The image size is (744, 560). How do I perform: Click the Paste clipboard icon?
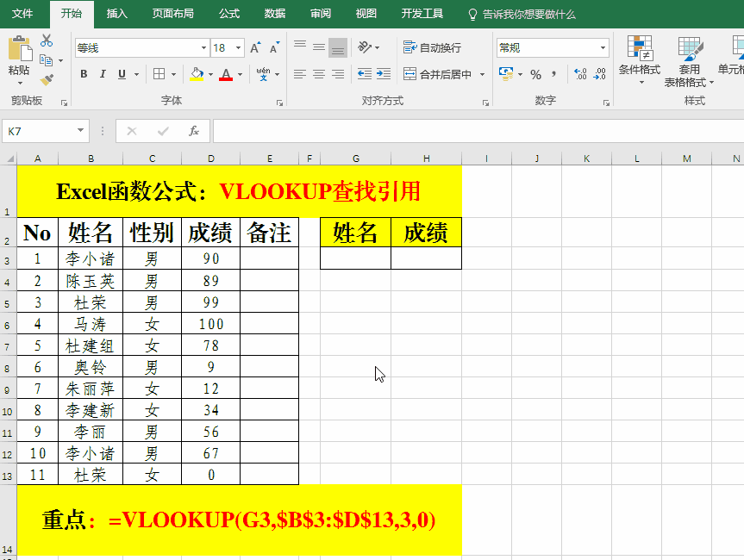pos(20,49)
